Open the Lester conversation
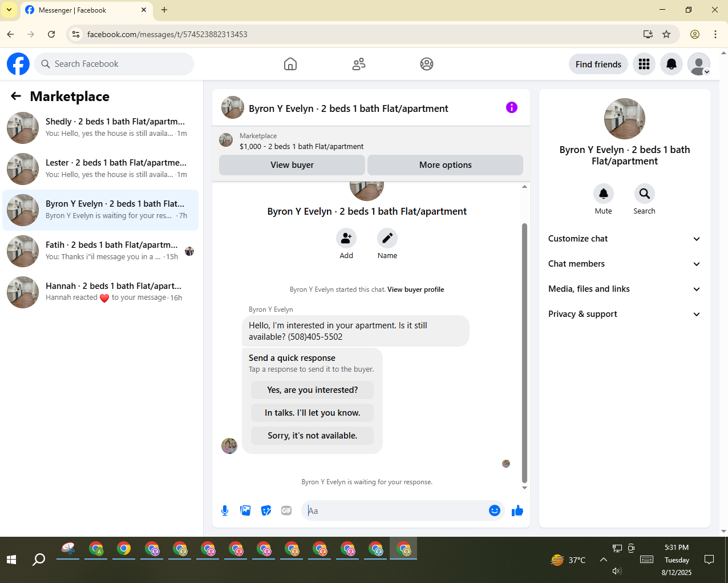Viewport: 728px width, 583px height. tap(100, 169)
